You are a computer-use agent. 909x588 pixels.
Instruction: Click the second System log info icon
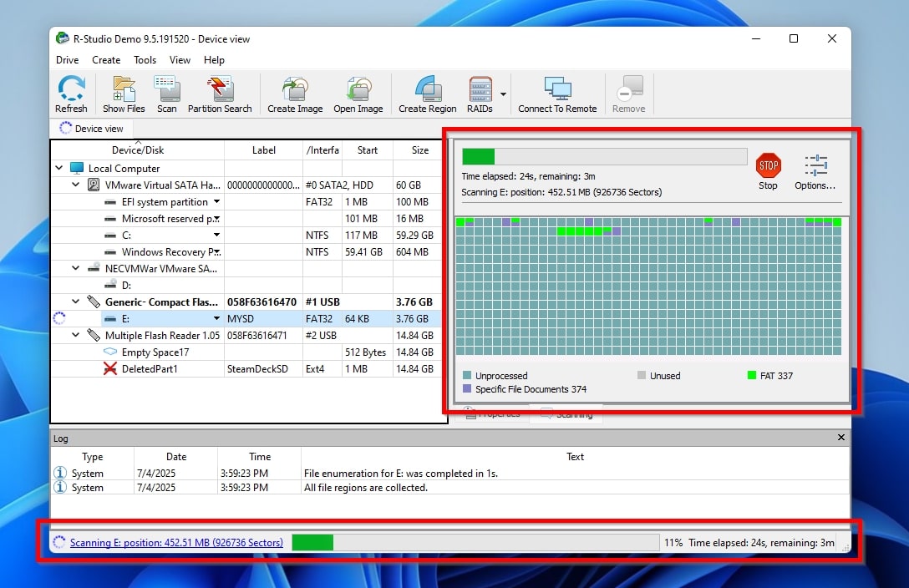59,487
